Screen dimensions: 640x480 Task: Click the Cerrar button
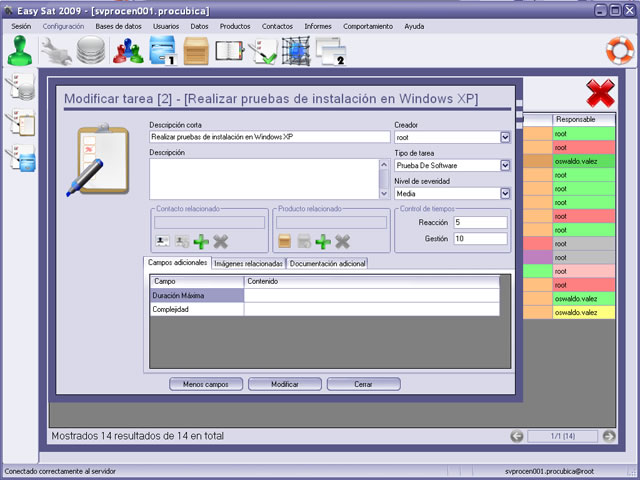(x=363, y=384)
